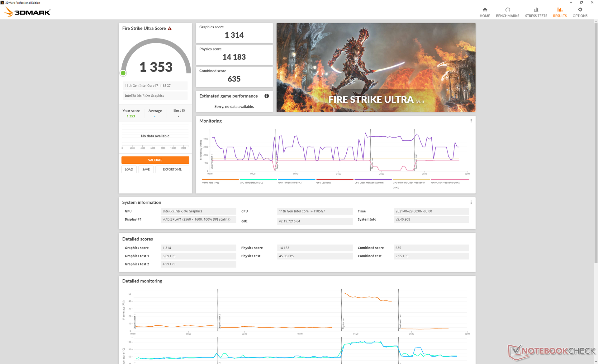The height and width of the screenshot is (364, 598).
Task: Click the 11th Gen Intel Core i7-1185G7 field
Action: click(155, 86)
